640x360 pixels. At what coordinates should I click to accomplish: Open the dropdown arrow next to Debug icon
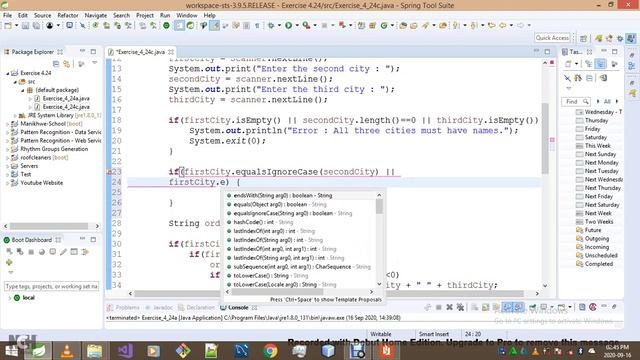point(279,25)
